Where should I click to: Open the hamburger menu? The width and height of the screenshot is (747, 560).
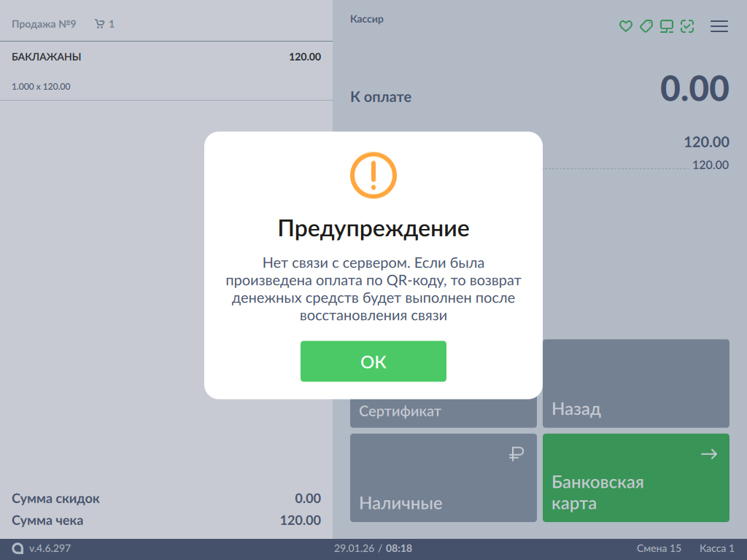[x=719, y=26]
